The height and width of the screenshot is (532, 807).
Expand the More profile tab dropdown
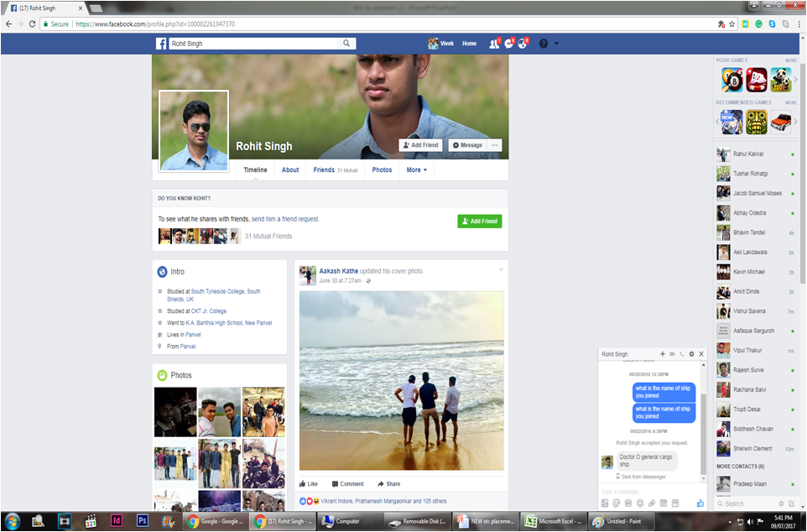coord(416,170)
